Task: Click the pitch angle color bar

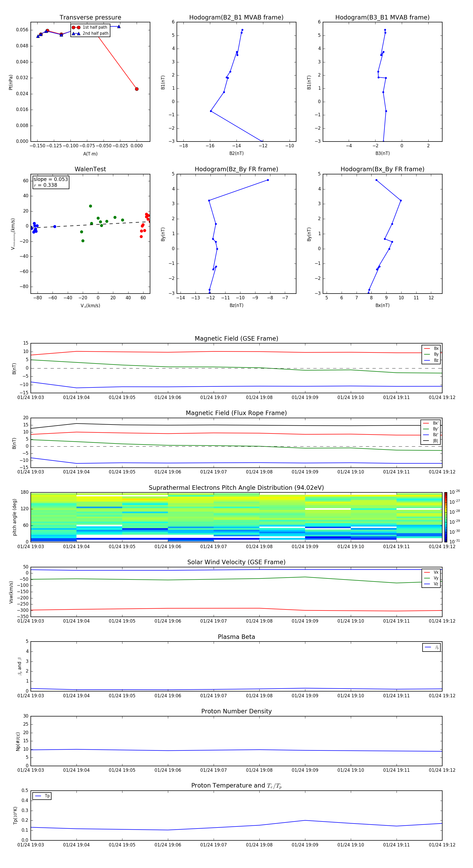Action: pyautogui.click(x=446, y=517)
